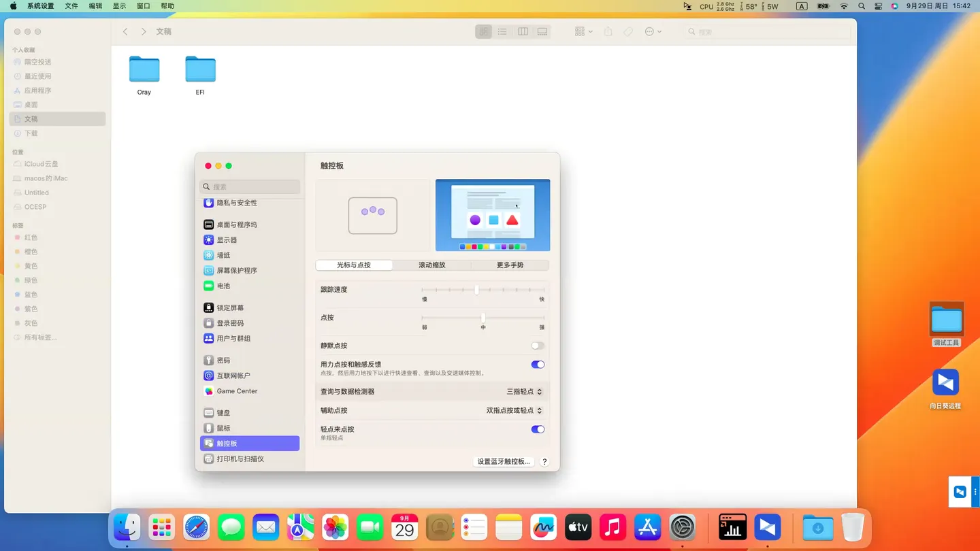The width and height of the screenshot is (980, 551).
Task: Open the 显示器 settings pane in sidebar
Action: pos(225,239)
